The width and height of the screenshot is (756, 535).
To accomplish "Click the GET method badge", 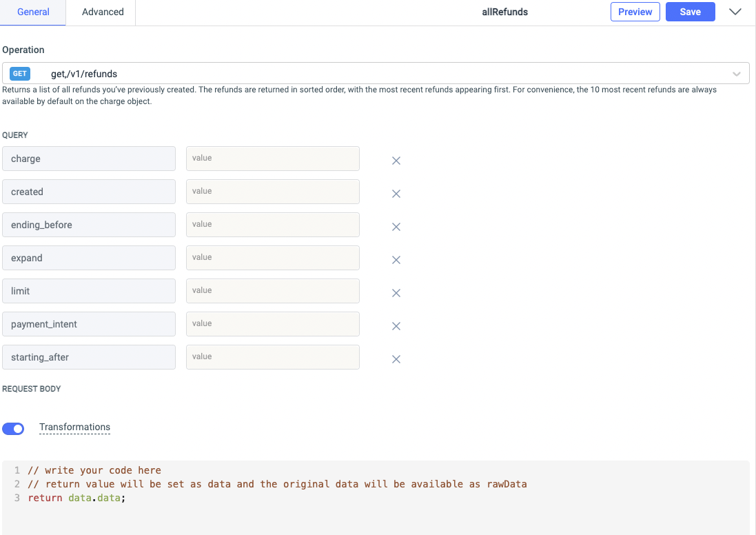I will coord(19,73).
